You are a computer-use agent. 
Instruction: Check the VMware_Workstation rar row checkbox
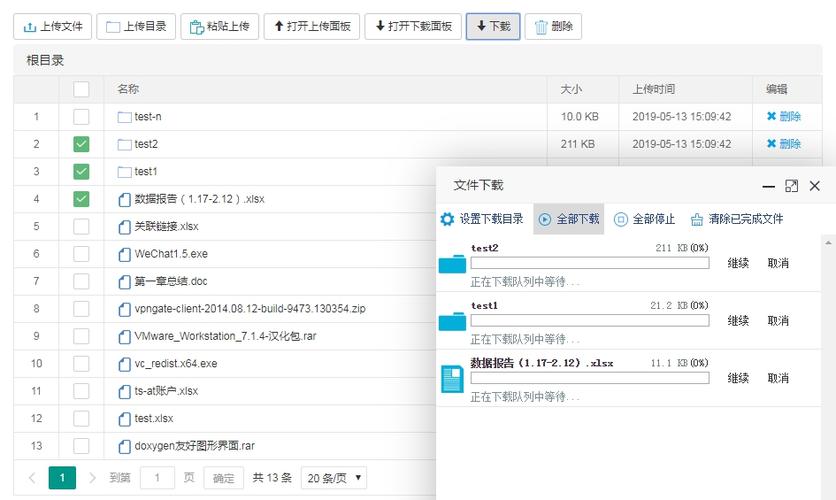point(81,336)
